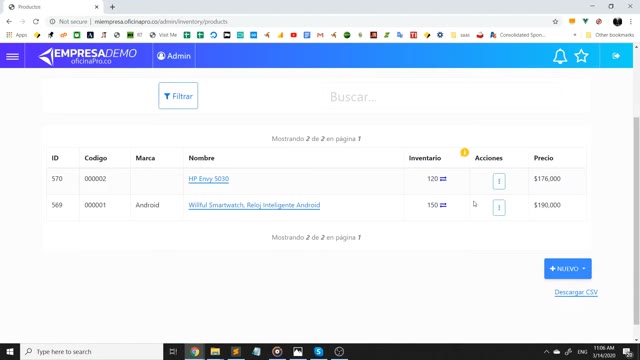Expand the NUEVO dropdown button
640x360 pixels.
click(x=567, y=269)
